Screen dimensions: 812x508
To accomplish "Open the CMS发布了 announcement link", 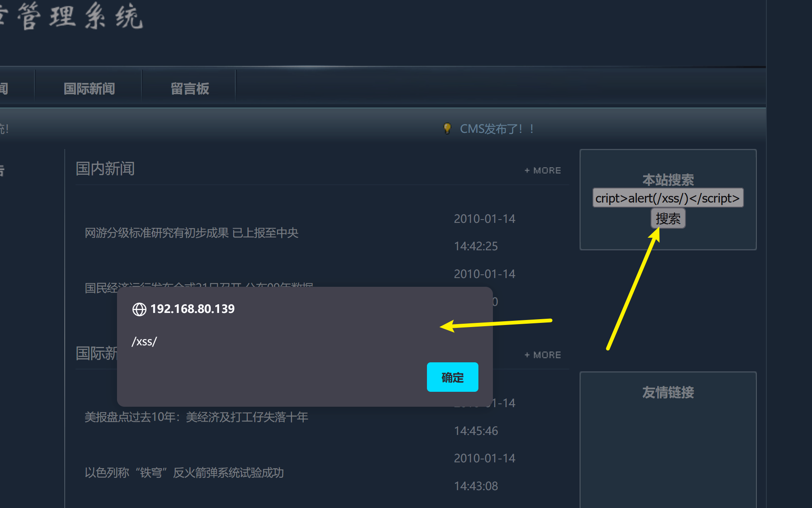I will click(x=496, y=129).
